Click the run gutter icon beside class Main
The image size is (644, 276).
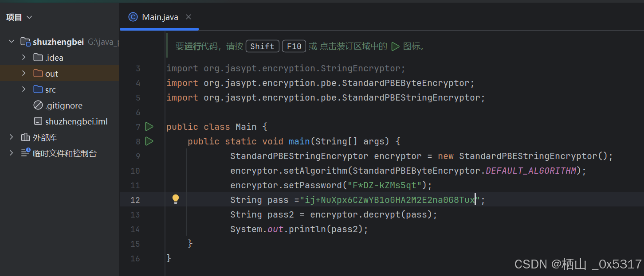(149, 127)
